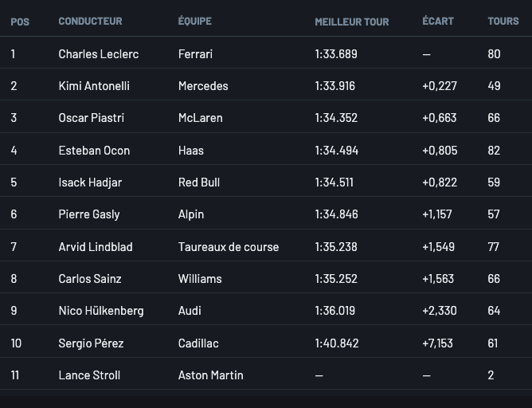Select Kimi Antonelli driver name

(x=94, y=86)
